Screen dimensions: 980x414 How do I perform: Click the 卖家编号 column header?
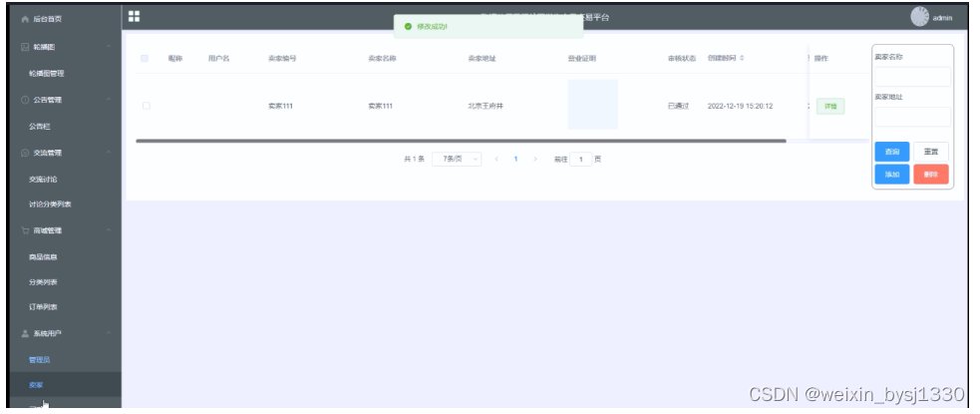282,58
